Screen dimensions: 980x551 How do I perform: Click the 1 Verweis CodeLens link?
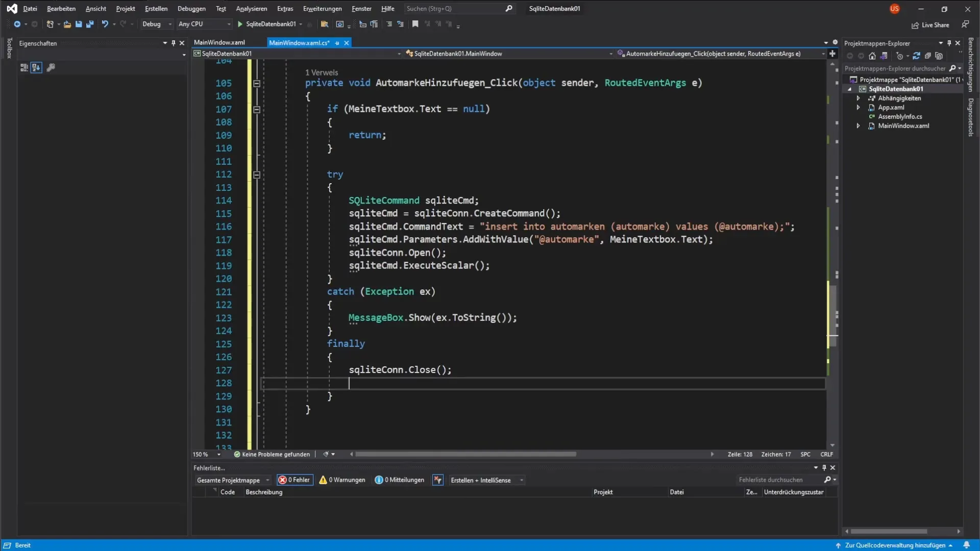click(x=322, y=72)
